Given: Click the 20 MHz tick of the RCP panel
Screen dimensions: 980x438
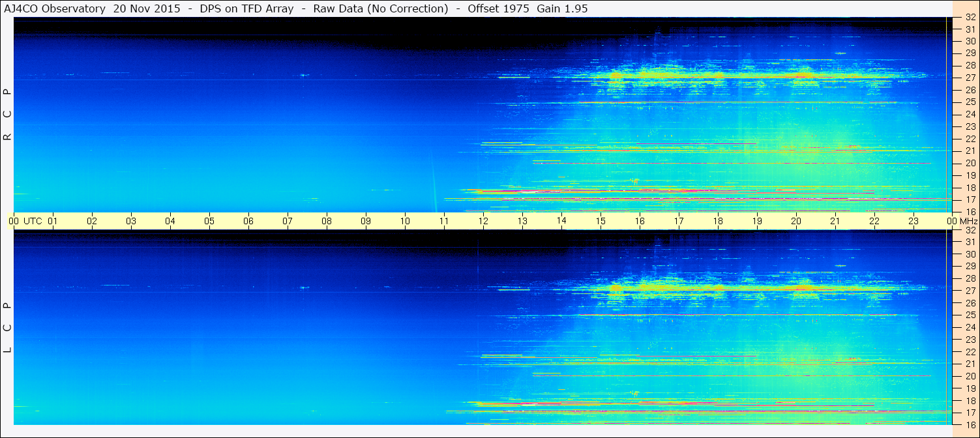Looking at the screenshot, I should pyautogui.click(x=970, y=163).
